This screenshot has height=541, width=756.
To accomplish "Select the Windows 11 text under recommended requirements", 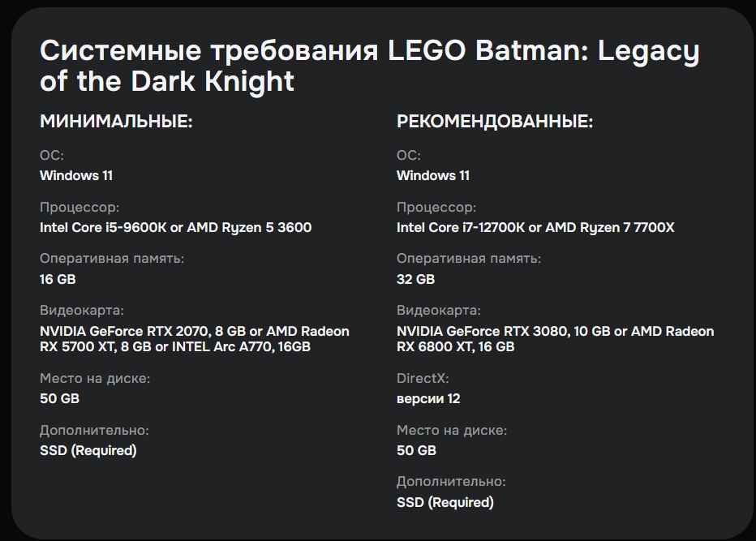I will point(433,175).
